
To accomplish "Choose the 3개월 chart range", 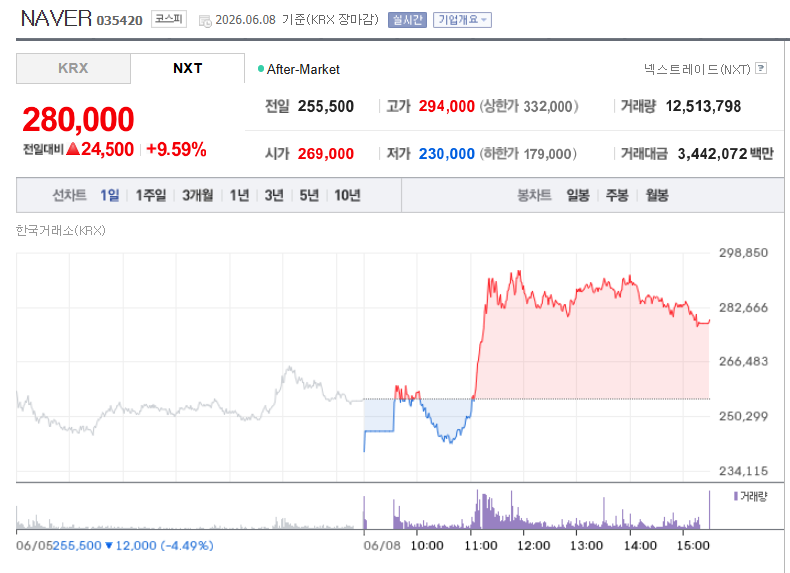I will pos(198,195).
